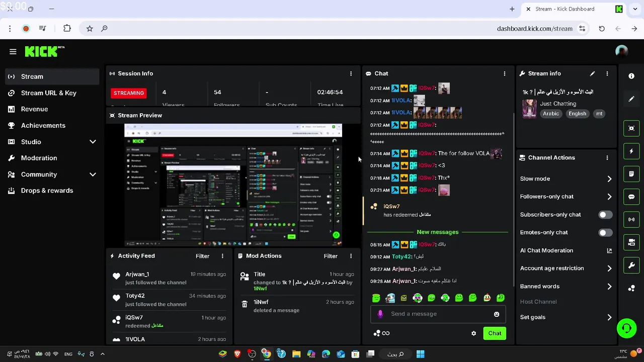This screenshot has height=362, width=644.
Task: Click the purple microphone in message box
Action: [x=380, y=314]
